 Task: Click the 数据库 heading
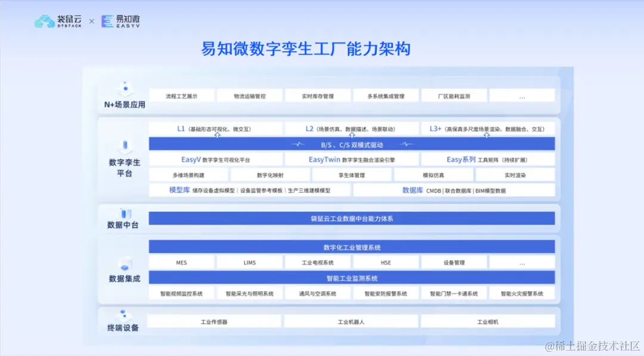click(413, 190)
